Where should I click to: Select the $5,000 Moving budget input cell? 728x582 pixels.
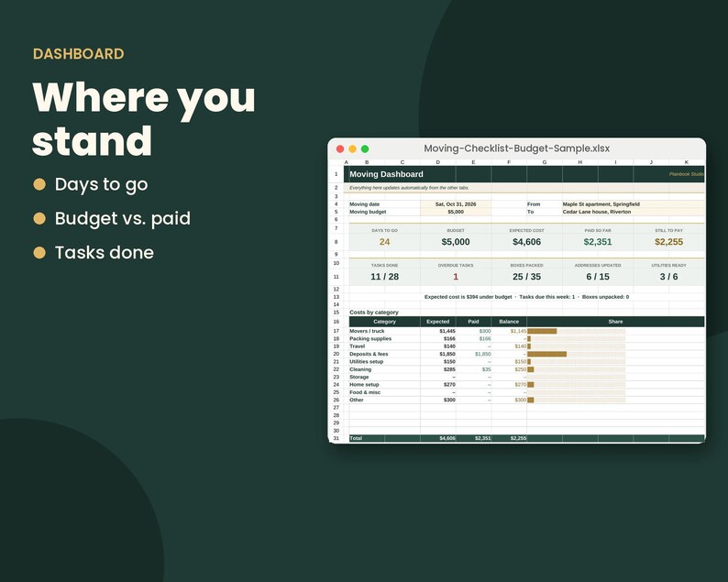pyautogui.click(x=456, y=212)
